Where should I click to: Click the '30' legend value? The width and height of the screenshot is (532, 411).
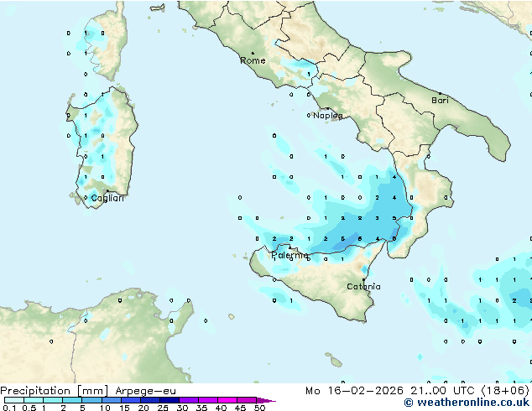coord(182,408)
